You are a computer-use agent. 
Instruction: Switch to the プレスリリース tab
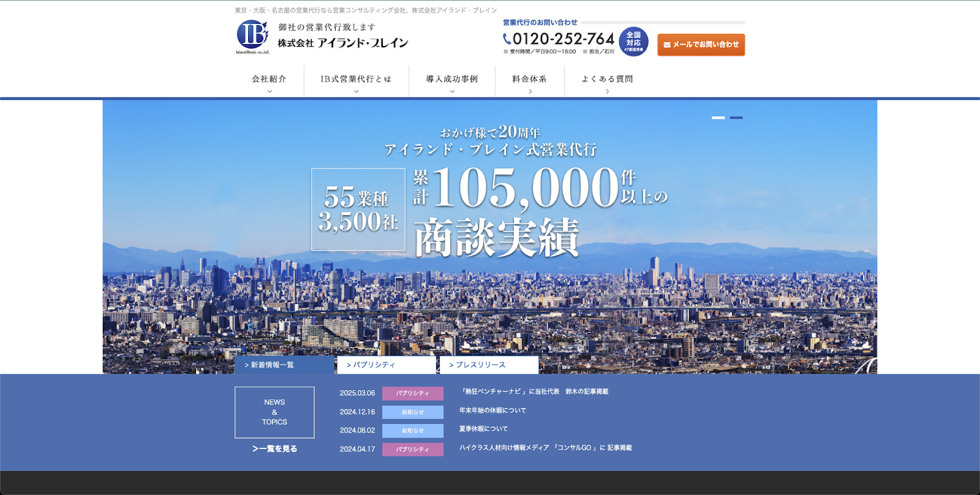click(x=489, y=365)
